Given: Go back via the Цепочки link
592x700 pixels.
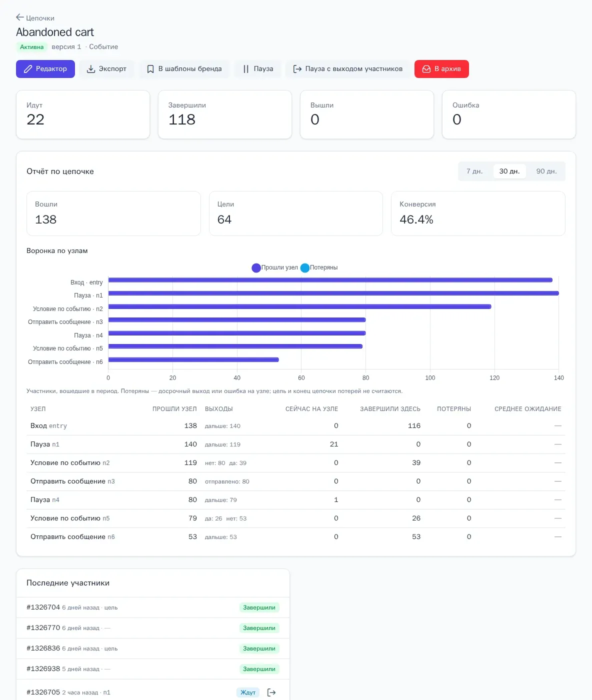Looking at the screenshot, I should click(x=40, y=18).
